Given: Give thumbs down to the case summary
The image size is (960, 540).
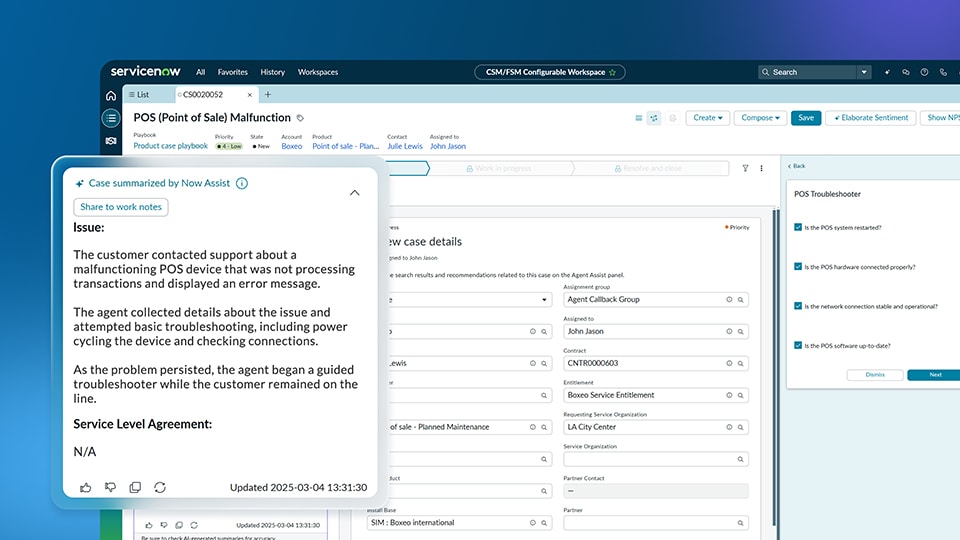Looking at the screenshot, I should (110, 487).
